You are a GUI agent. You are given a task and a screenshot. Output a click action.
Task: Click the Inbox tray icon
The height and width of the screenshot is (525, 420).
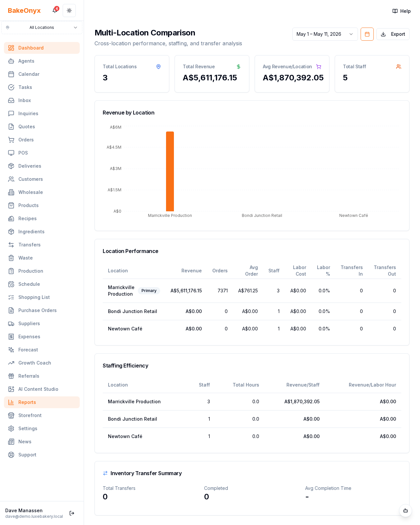[x=11, y=100]
